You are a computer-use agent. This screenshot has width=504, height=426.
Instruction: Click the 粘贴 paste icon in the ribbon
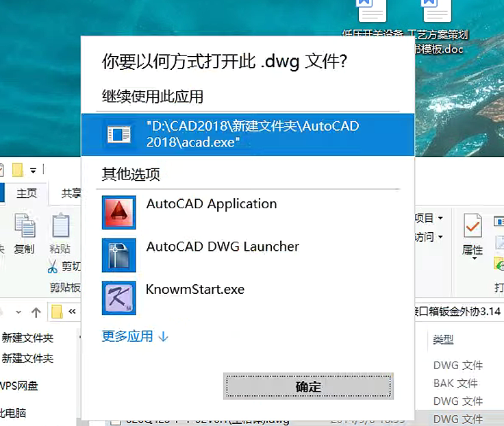(x=60, y=226)
